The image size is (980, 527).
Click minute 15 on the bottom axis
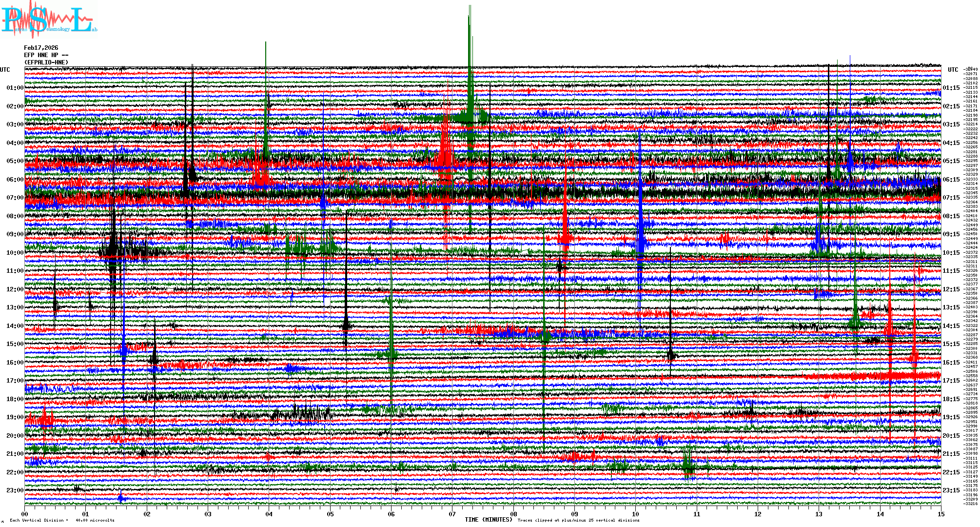[x=941, y=514]
